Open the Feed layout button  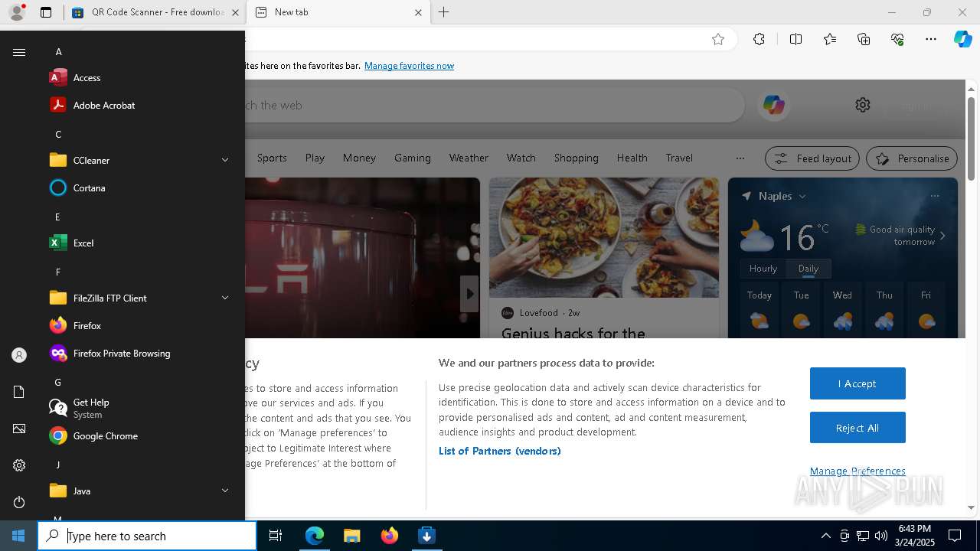click(812, 158)
